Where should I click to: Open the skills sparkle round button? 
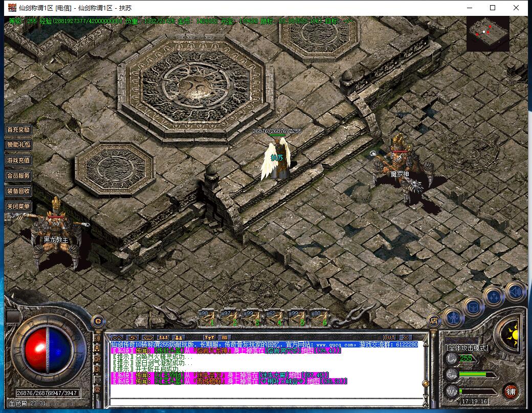(494, 297)
